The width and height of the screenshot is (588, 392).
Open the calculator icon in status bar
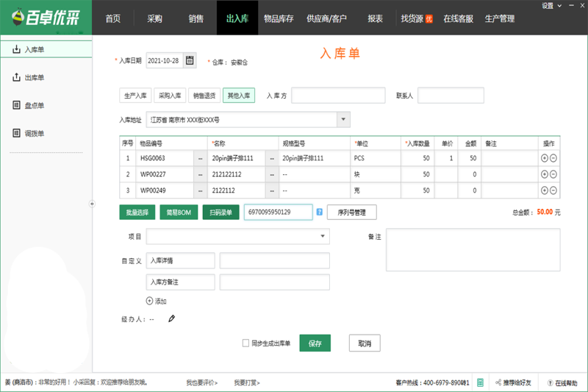[x=480, y=382]
